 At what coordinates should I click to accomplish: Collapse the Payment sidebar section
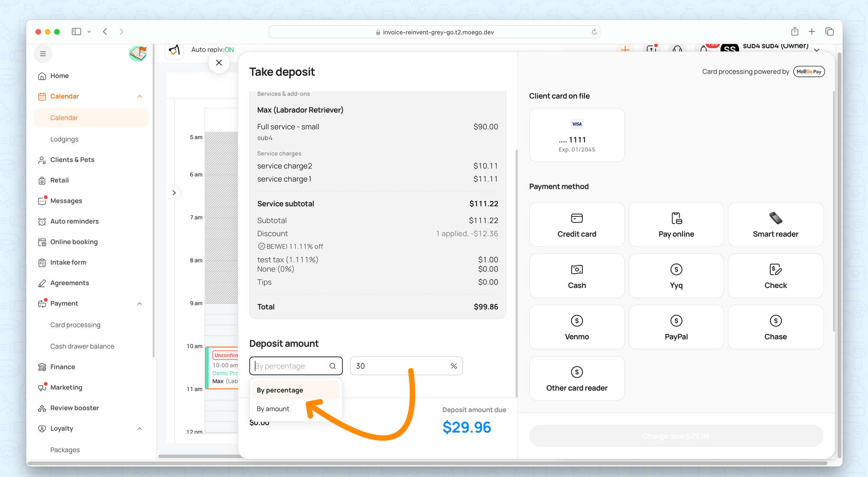point(140,304)
